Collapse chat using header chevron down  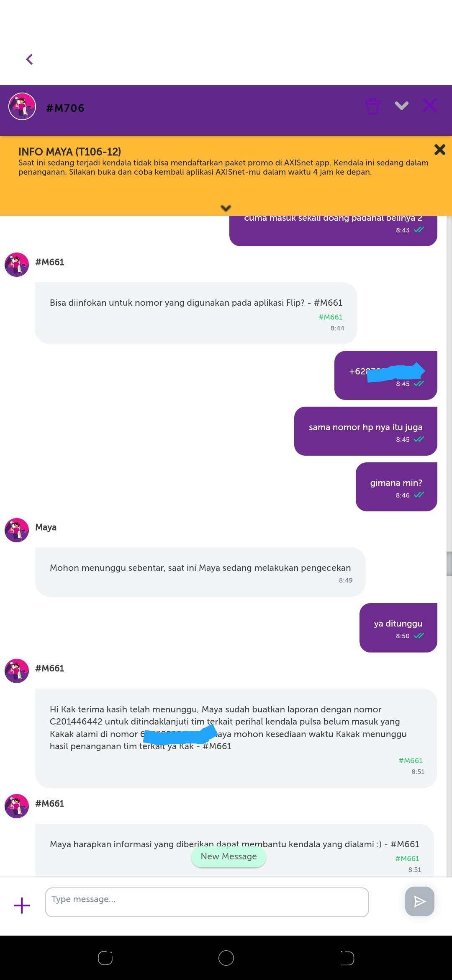[x=401, y=106]
